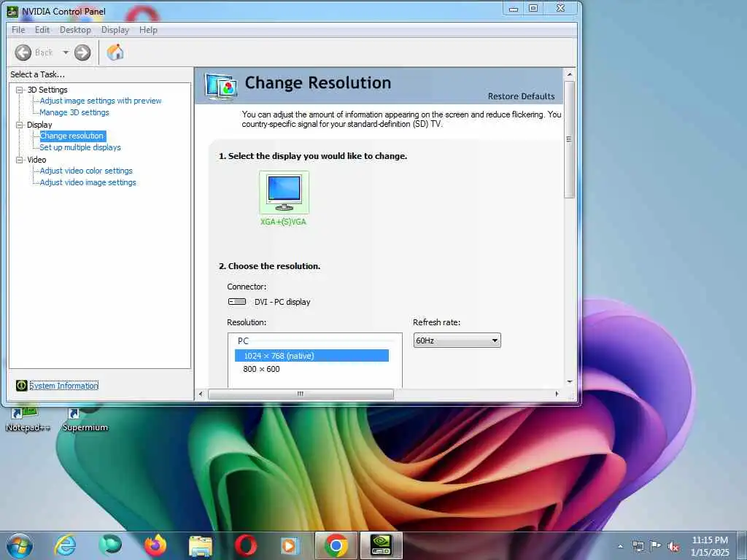Open Set up multiple displays
Image resolution: width=747 pixels, height=560 pixels.
(80, 147)
